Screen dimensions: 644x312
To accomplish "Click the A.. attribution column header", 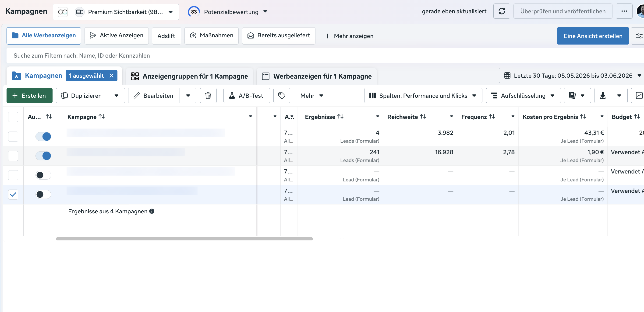I will (x=289, y=117).
